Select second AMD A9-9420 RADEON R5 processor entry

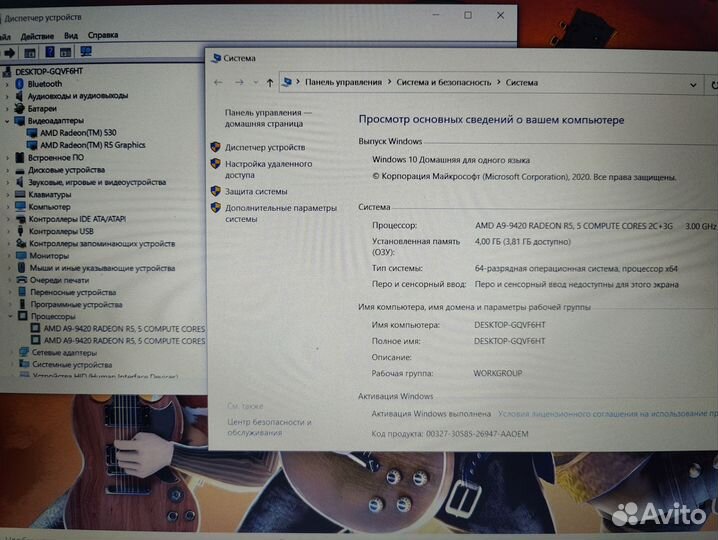[x=124, y=341]
